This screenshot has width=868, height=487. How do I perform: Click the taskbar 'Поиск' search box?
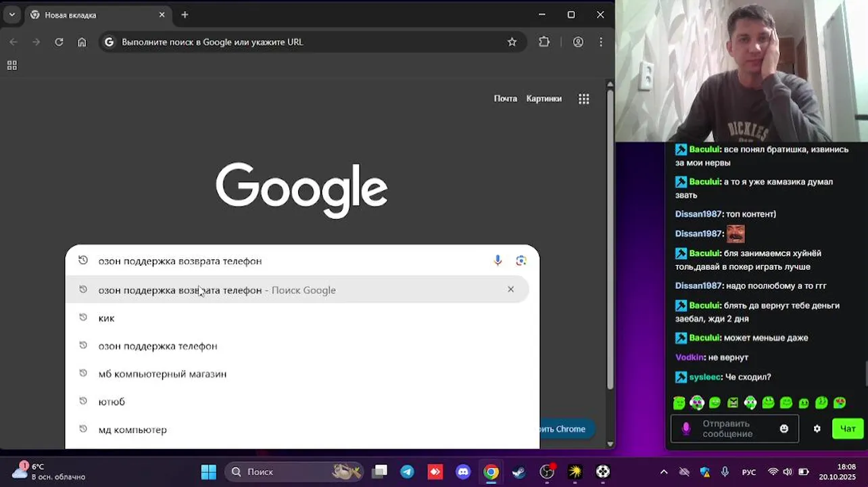coord(293,471)
